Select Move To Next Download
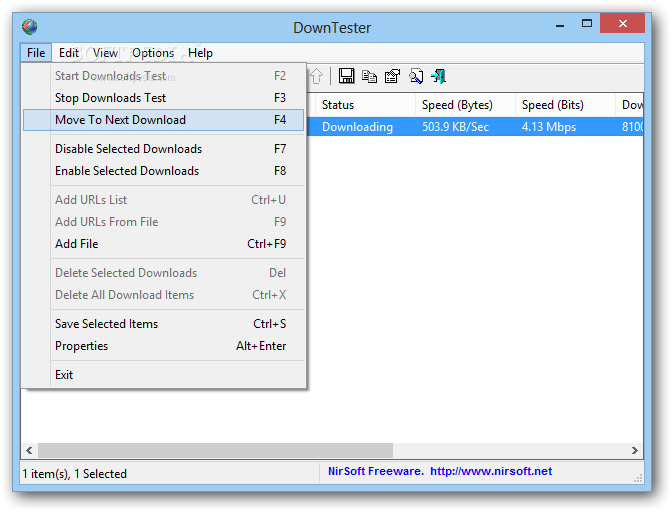 [164, 120]
